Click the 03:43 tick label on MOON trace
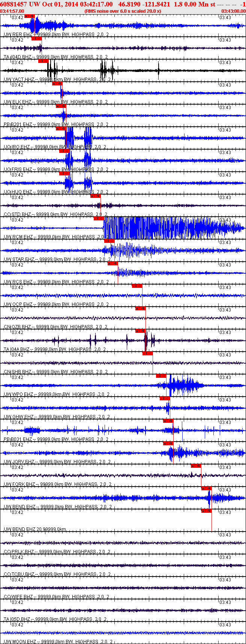The image size is (246, 644). coord(225,625)
